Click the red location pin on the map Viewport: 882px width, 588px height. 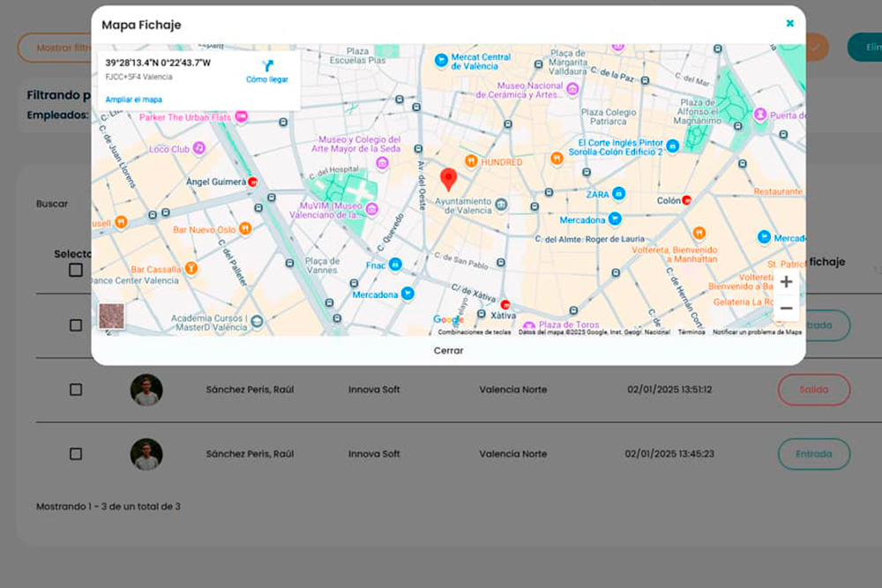[448, 177]
